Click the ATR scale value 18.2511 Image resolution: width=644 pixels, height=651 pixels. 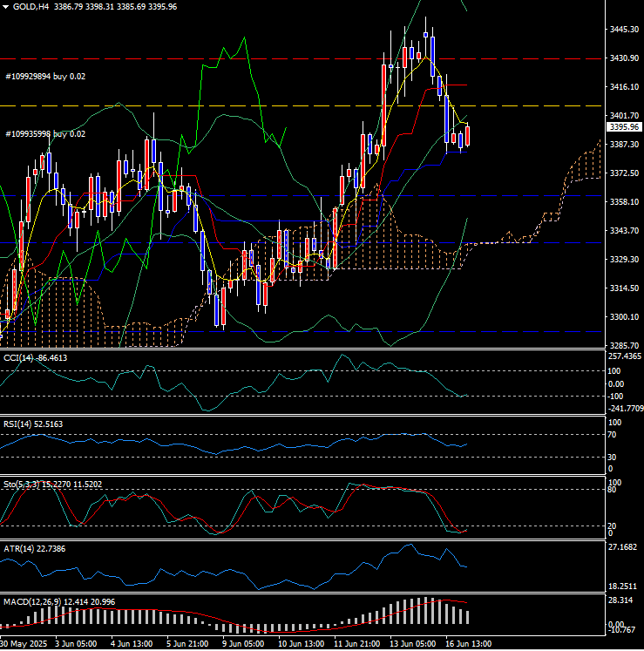click(622, 587)
